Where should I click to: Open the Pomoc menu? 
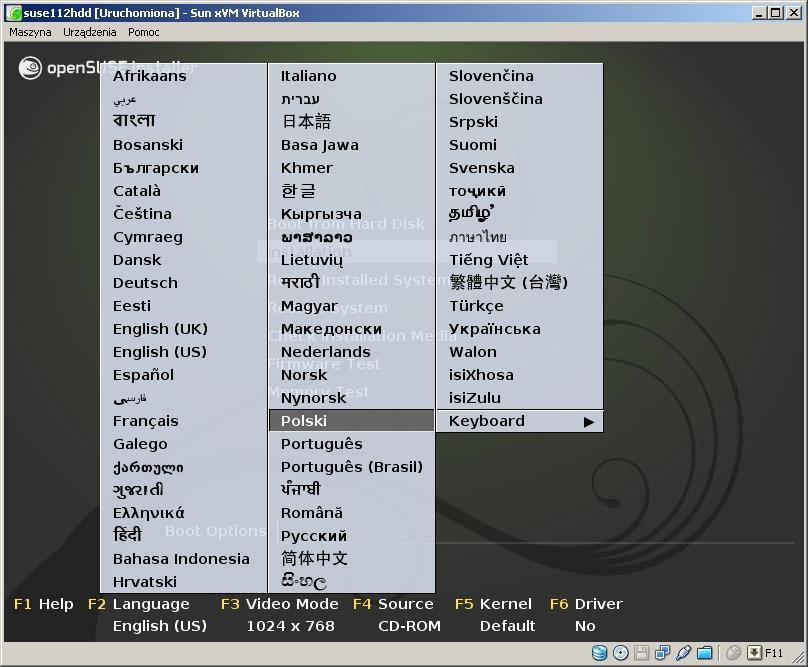(x=144, y=32)
